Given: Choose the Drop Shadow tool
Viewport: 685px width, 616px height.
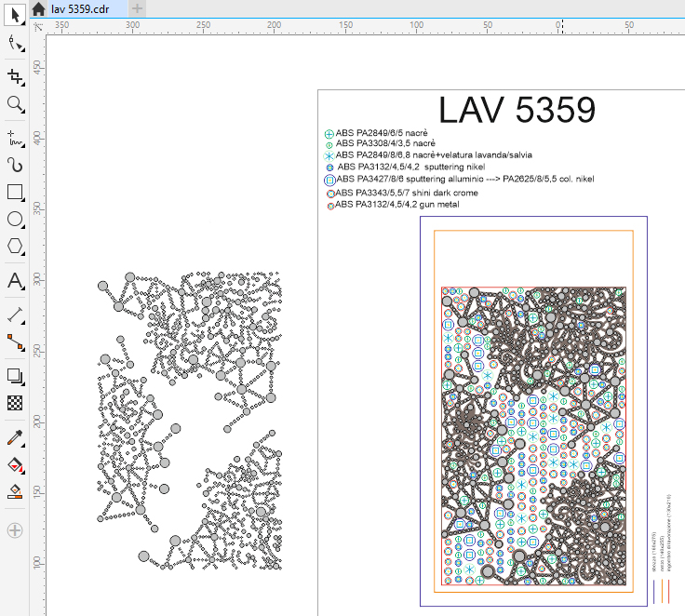Looking at the screenshot, I should pyautogui.click(x=15, y=376).
